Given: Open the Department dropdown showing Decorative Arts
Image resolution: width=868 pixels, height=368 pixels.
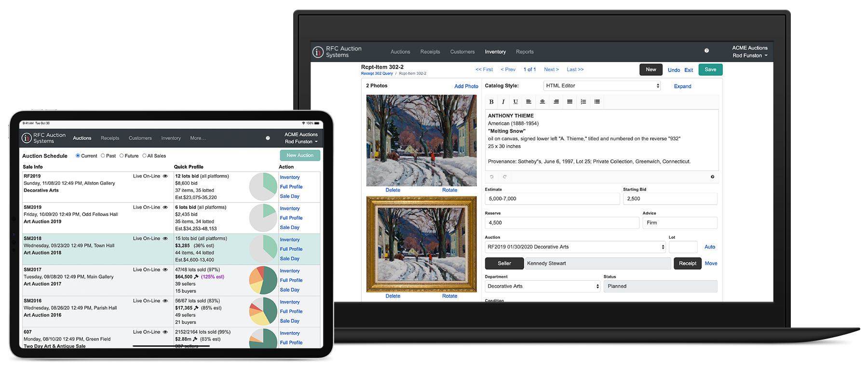Looking at the screenshot, I should pyautogui.click(x=542, y=286).
